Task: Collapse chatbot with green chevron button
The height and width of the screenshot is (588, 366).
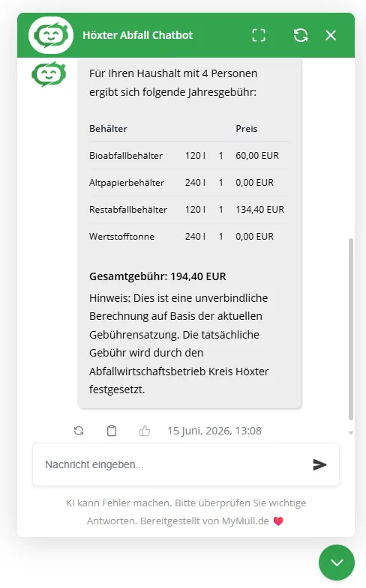Action: pos(337,563)
